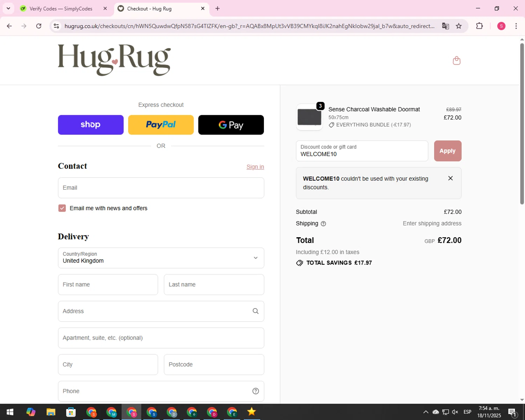Open File Explorer from the taskbar

[51, 412]
